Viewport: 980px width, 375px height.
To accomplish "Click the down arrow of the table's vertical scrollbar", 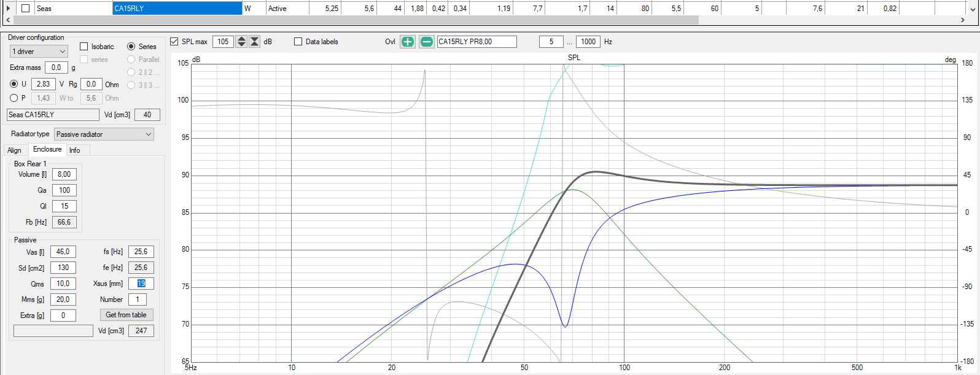I will (x=974, y=9).
